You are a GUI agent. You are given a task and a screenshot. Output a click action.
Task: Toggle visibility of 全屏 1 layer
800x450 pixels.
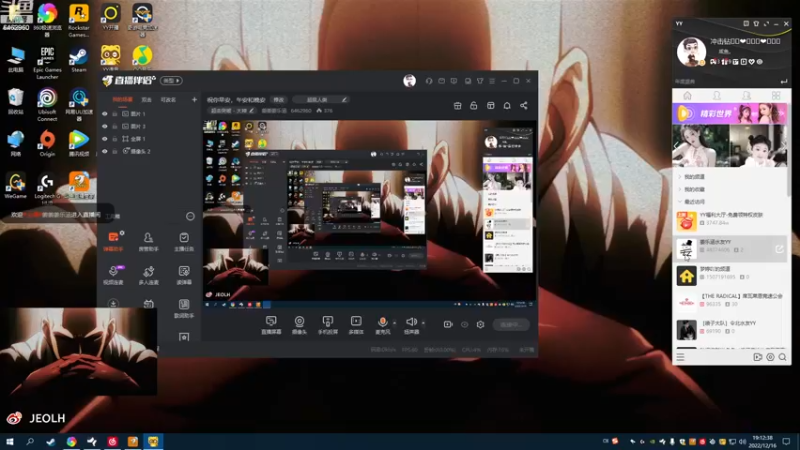pyautogui.click(x=105, y=139)
